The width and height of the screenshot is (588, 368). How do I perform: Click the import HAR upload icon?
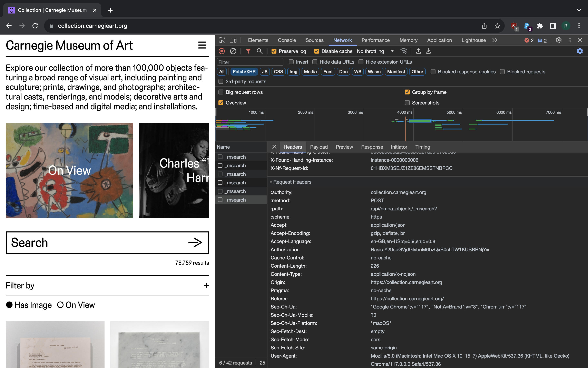point(418,51)
